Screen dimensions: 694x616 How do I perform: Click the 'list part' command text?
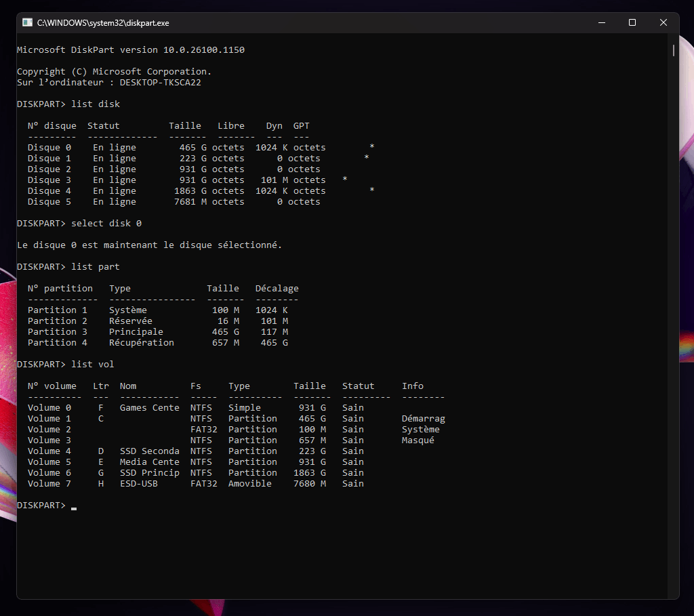[x=96, y=267]
